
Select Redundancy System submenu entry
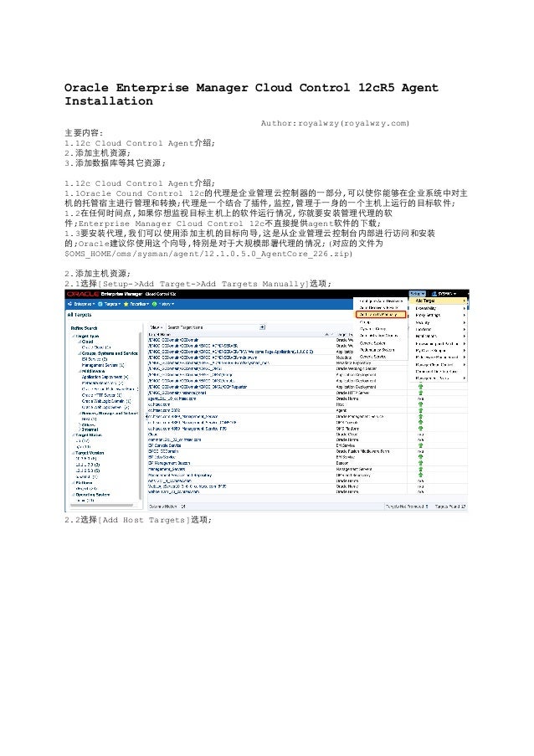pyautogui.click(x=377, y=350)
